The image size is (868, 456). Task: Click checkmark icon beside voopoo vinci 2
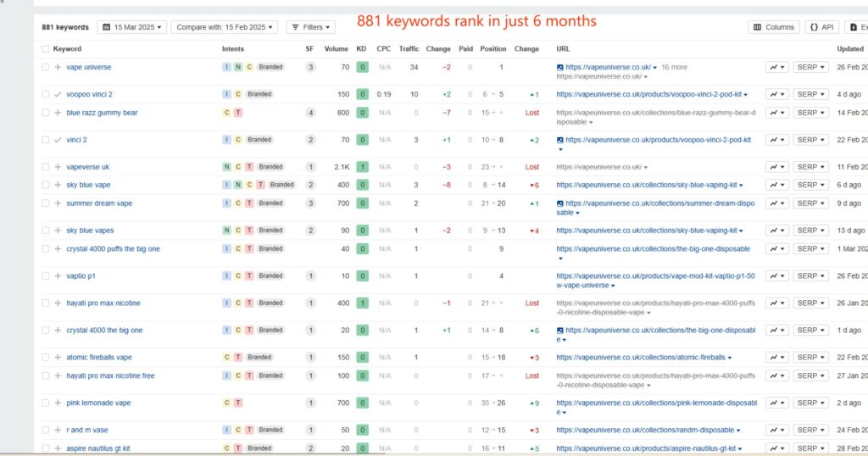(x=58, y=94)
